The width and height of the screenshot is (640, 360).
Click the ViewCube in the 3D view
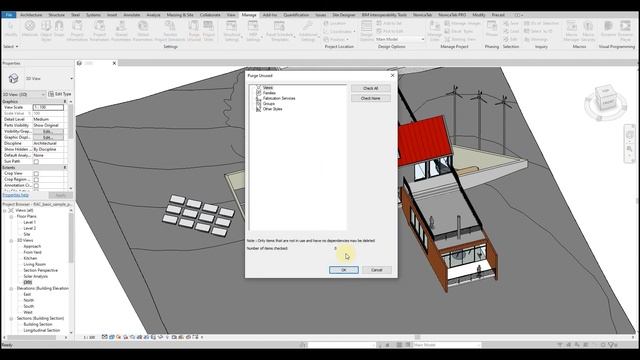click(605, 97)
